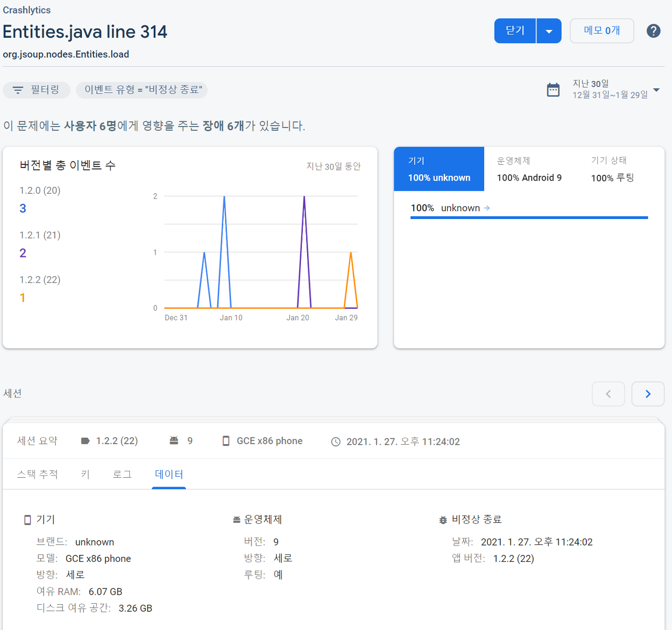Click the Android icon in session summary
Image resolution: width=672 pixels, height=630 pixels.
174,441
